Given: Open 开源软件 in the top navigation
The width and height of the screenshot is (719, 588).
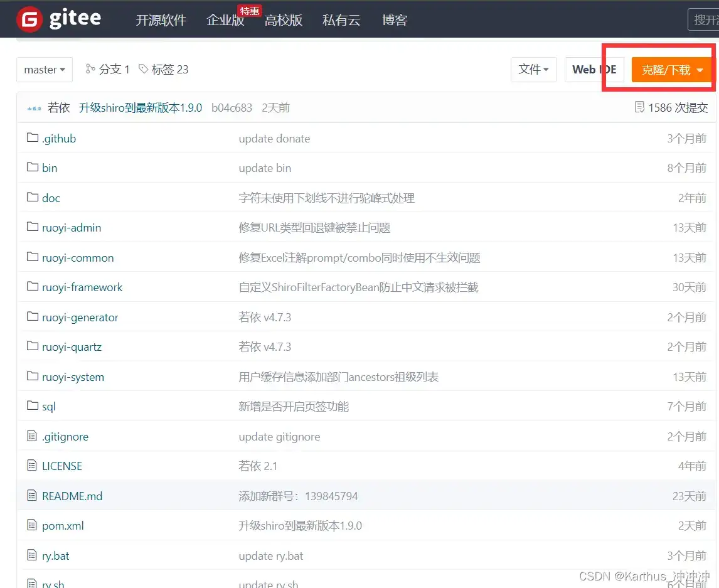Looking at the screenshot, I should tap(161, 20).
